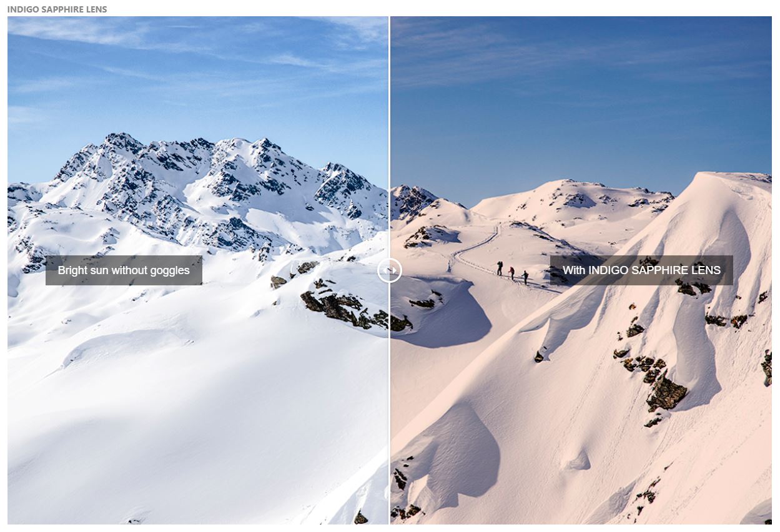780x532 pixels.
Task: Click the With INDIGO SAPPHIRE LENS label
Action: coord(641,270)
